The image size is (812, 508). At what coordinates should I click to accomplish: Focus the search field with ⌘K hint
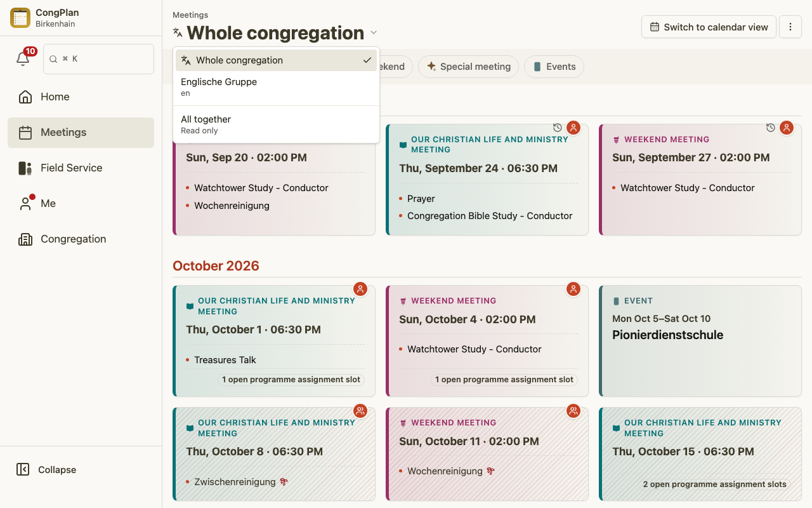[98, 59]
